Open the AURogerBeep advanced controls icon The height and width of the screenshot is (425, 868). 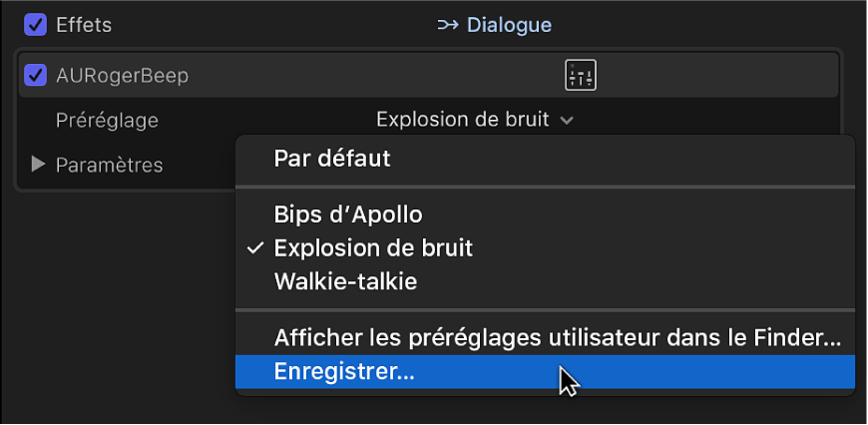pos(581,75)
